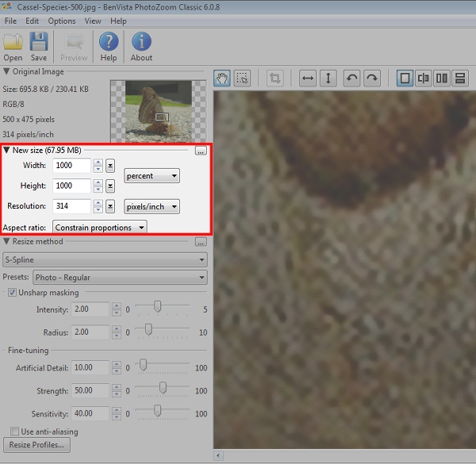Open the Options menu
The height and width of the screenshot is (464, 476).
[x=62, y=21]
